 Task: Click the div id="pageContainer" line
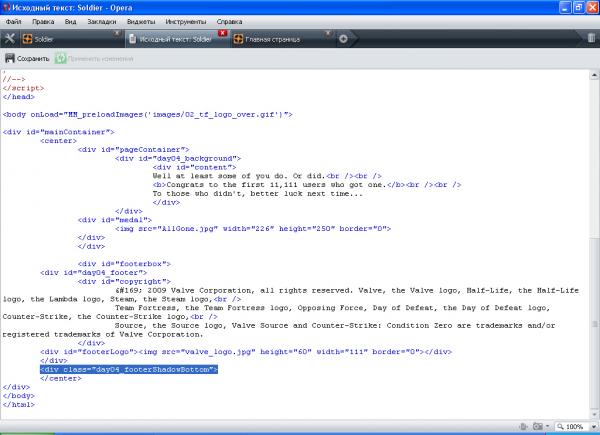coord(134,150)
